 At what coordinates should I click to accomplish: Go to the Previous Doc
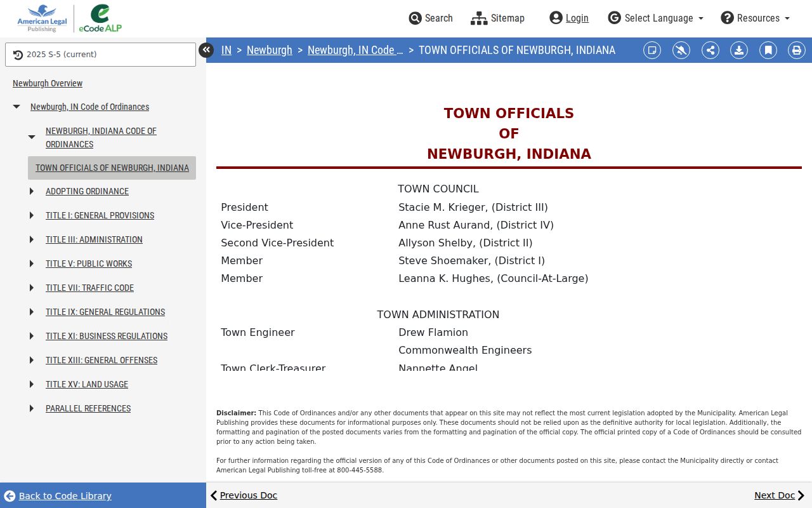(244, 495)
